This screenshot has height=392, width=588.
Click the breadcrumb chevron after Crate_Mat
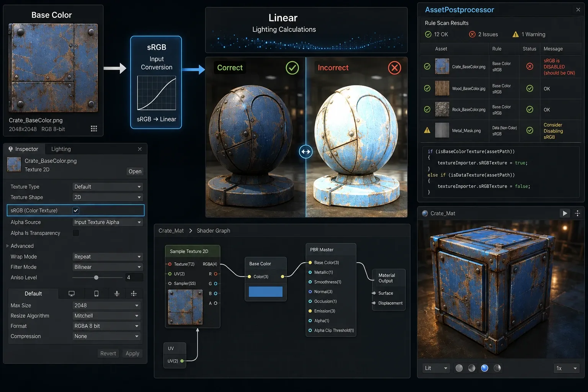point(191,230)
